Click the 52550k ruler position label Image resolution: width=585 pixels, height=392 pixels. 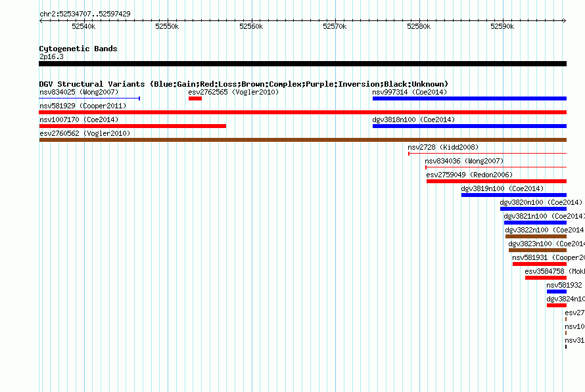[x=167, y=26]
